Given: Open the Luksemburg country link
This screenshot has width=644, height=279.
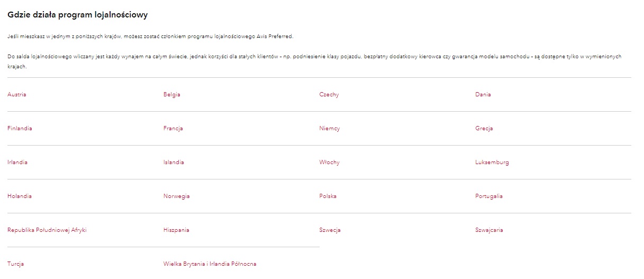Looking at the screenshot, I should (x=492, y=163).
